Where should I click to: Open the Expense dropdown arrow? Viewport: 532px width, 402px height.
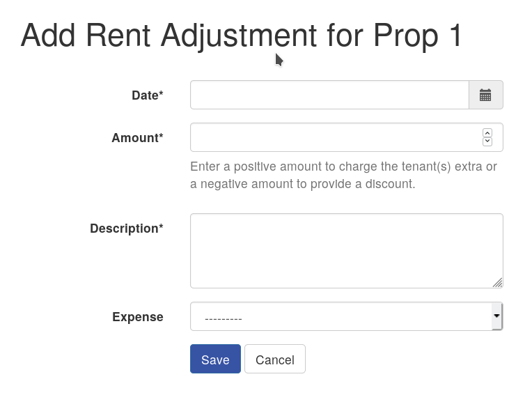[x=496, y=316]
